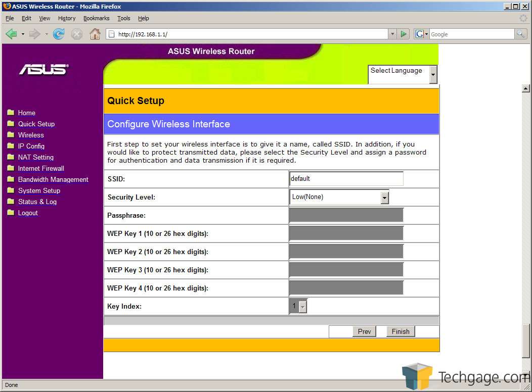Click the vertical scrollbar thumb
532x392 pixels.
click(525, 341)
